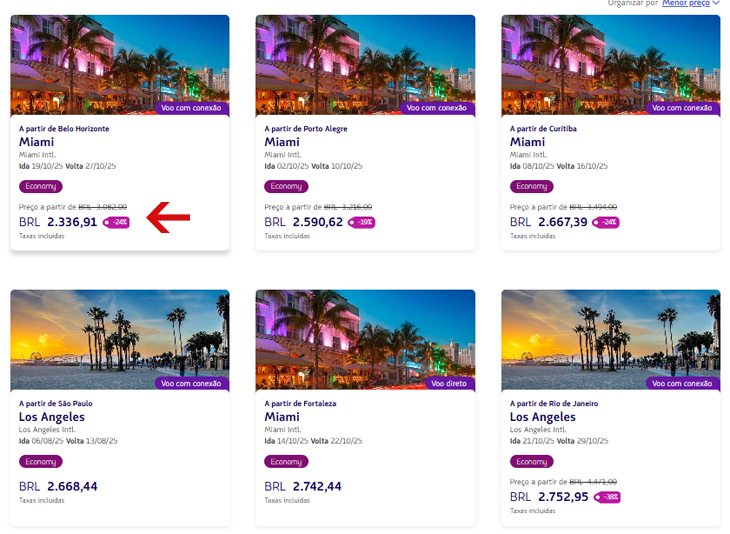Open the Miami photo from Belo Horizonte offer
This screenshot has height=534, width=730.
pos(120,65)
